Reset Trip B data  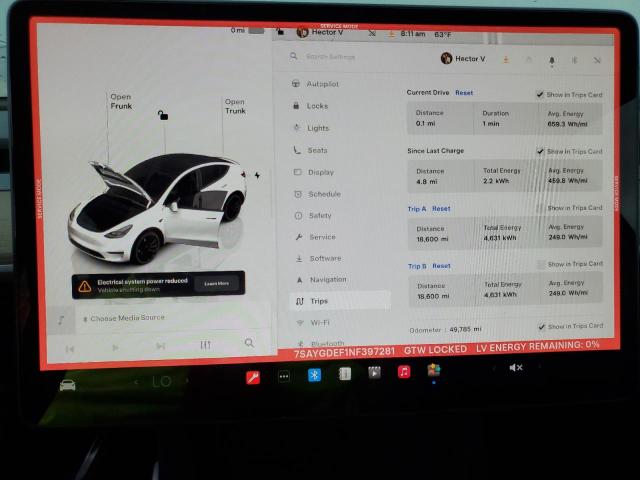441,266
